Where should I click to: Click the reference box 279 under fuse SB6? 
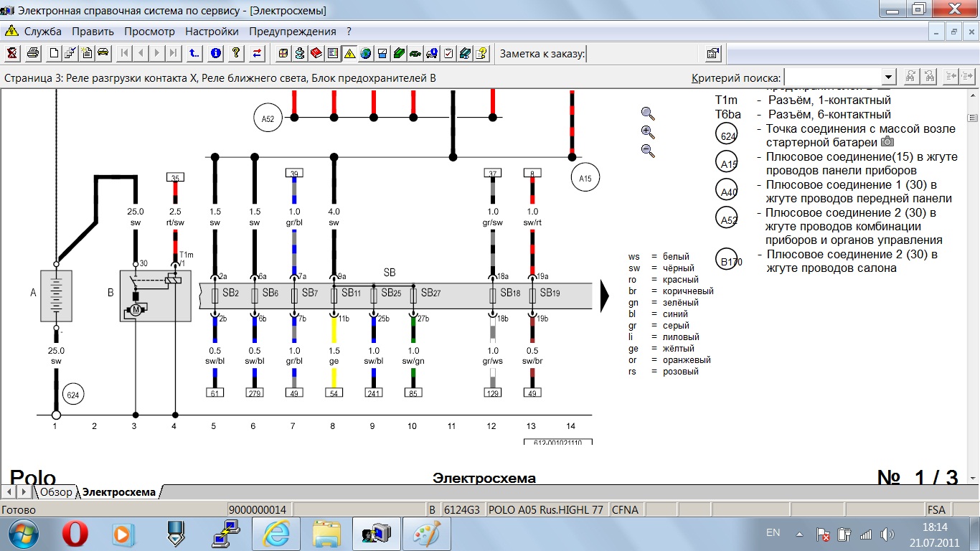(254, 392)
